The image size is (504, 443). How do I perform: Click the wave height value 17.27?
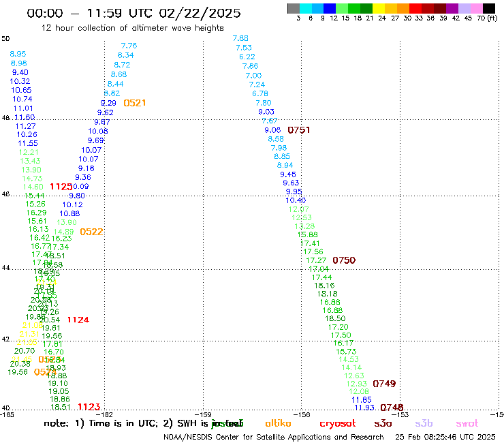(316, 260)
